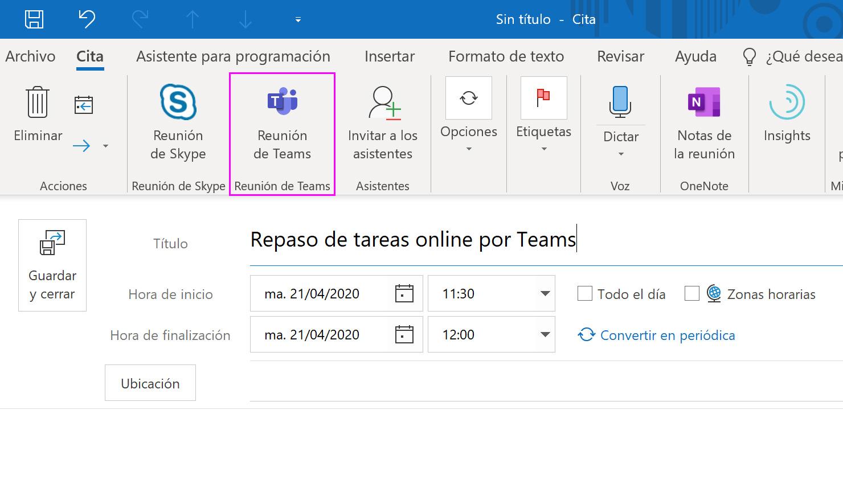Open end date calendar picker
The height and width of the screenshot is (504, 843).
coord(404,335)
